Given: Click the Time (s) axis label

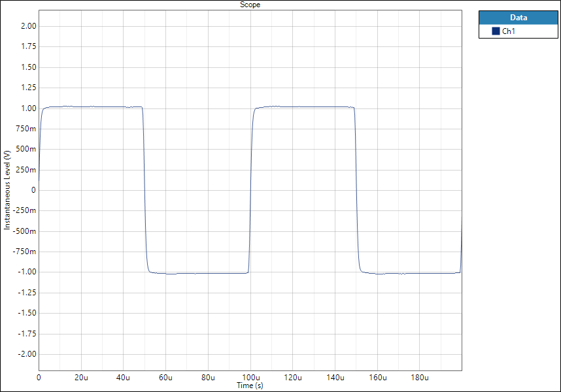Looking at the screenshot, I should pyautogui.click(x=250, y=385).
